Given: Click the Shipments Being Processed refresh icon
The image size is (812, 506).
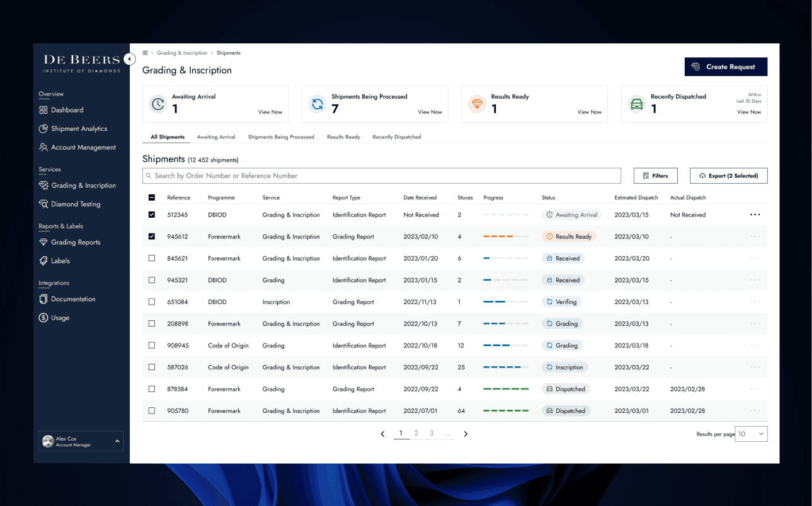Looking at the screenshot, I should pos(317,104).
